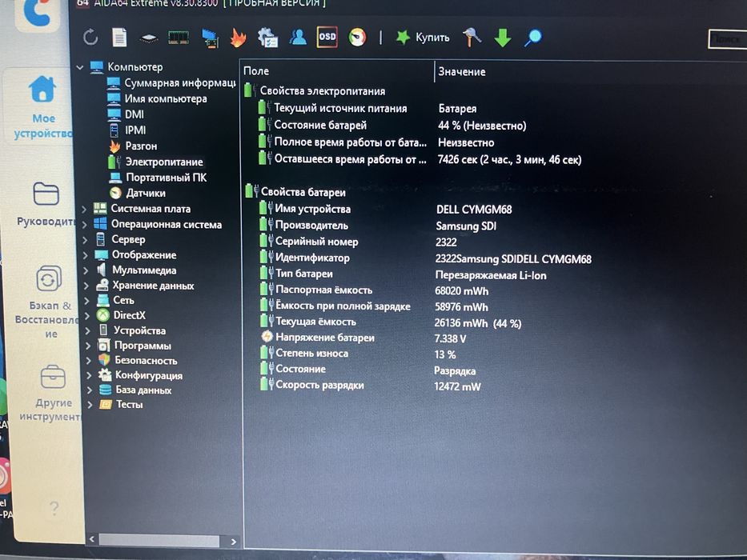Open the DMI tree item
Viewport: 747px width, 560px height.
[134, 114]
